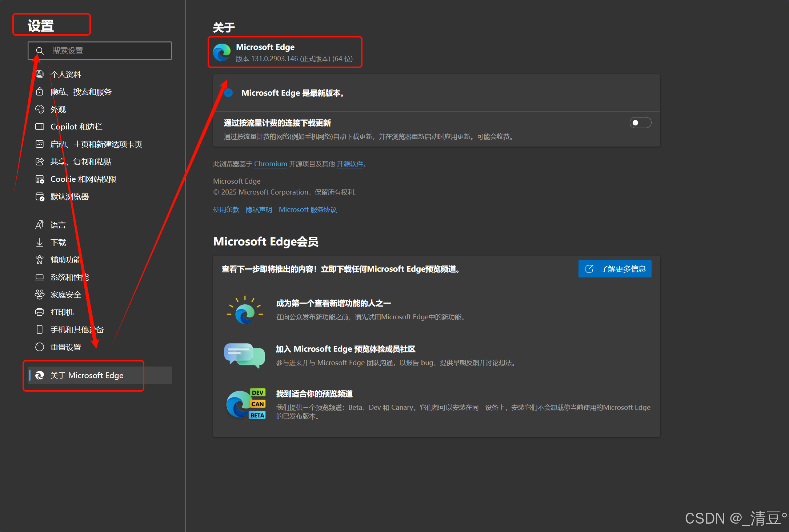Click the chat bubbles community icon
Screen dimensions: 789x532
[x=245, y=355]
